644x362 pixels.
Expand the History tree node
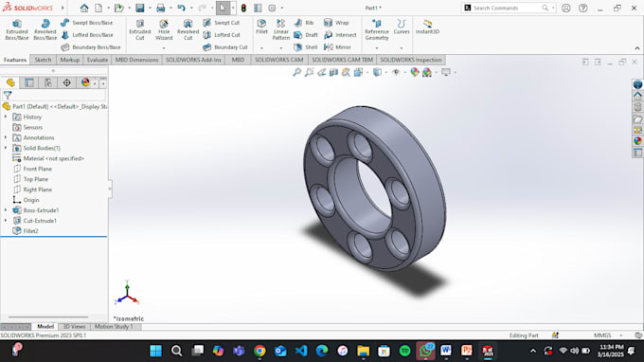(6, 118)
